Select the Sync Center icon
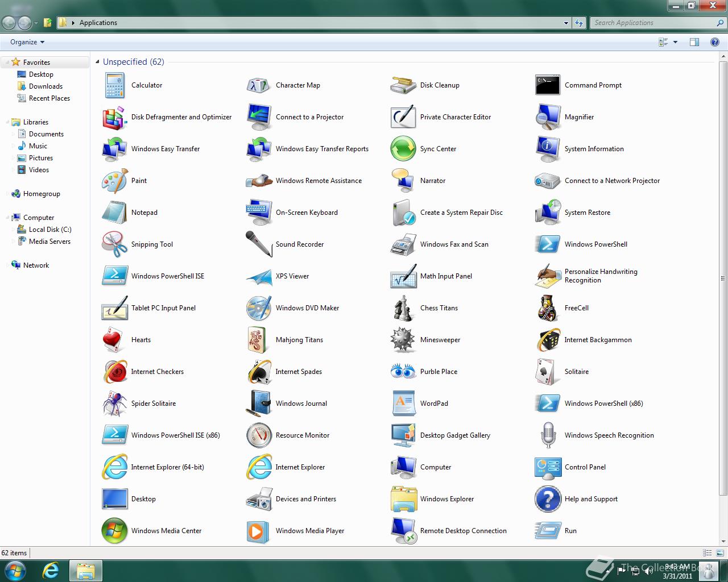This screenshot has height=582, width=728. click(x=404, y=149)
